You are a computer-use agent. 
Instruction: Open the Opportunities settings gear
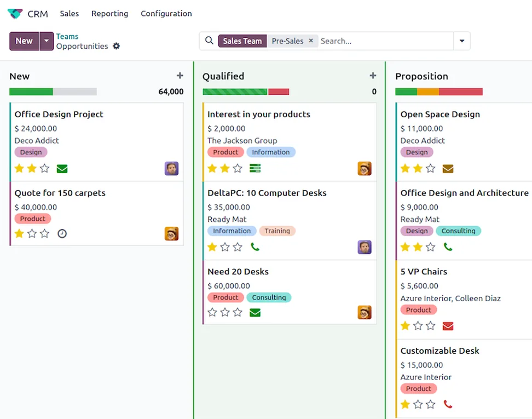pos(117,46)
